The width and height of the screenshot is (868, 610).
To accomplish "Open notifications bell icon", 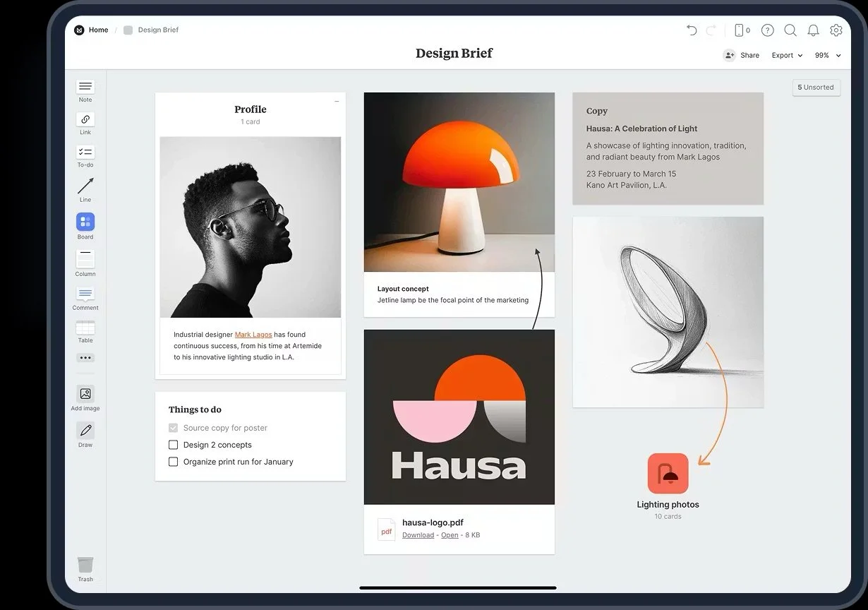I will (814, 30).
